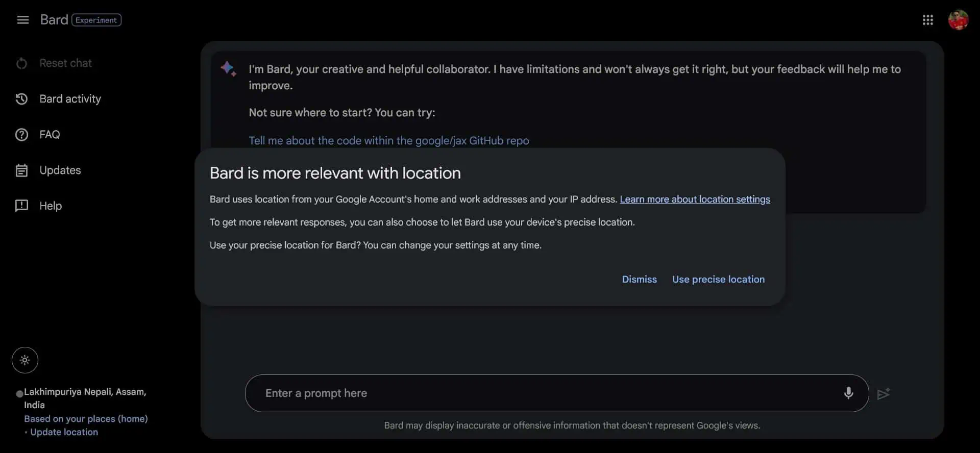Screen dimensions: 980x453
Task: Click the Help feedback icon
Action: [x=21, y=206]
